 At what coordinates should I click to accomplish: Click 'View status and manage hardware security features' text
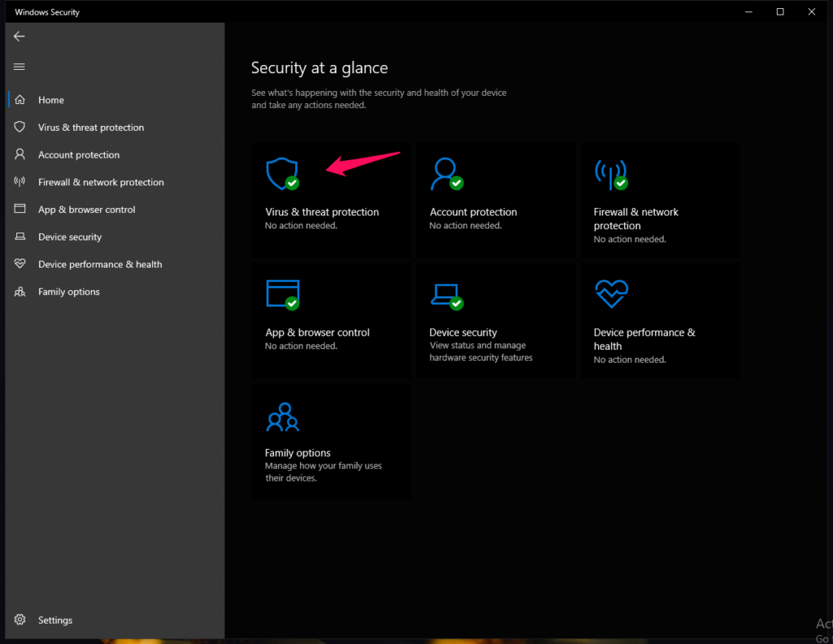481,351
